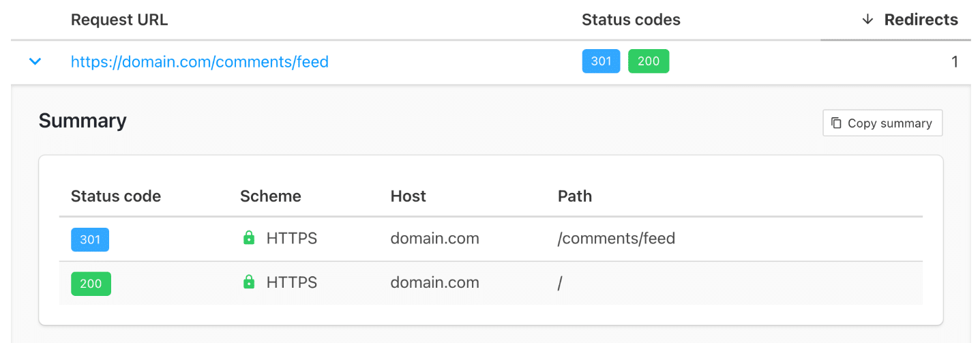Click the down arrow sort icon

[x=867, y=20]
